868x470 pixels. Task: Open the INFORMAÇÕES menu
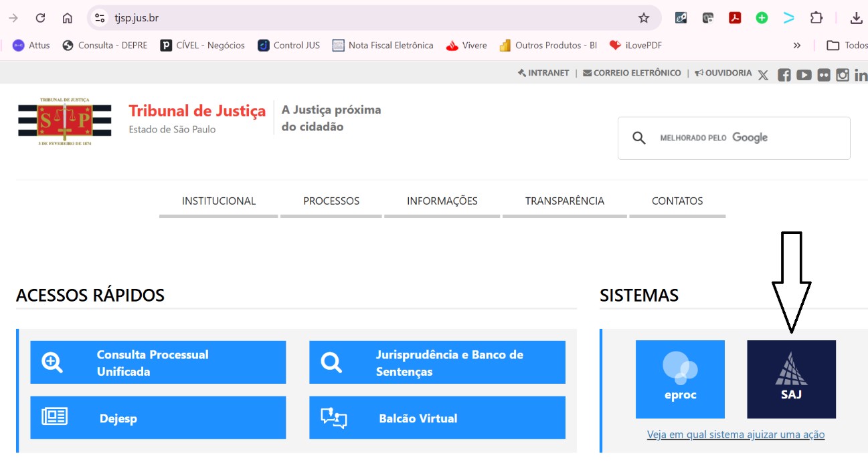[442, 201]
